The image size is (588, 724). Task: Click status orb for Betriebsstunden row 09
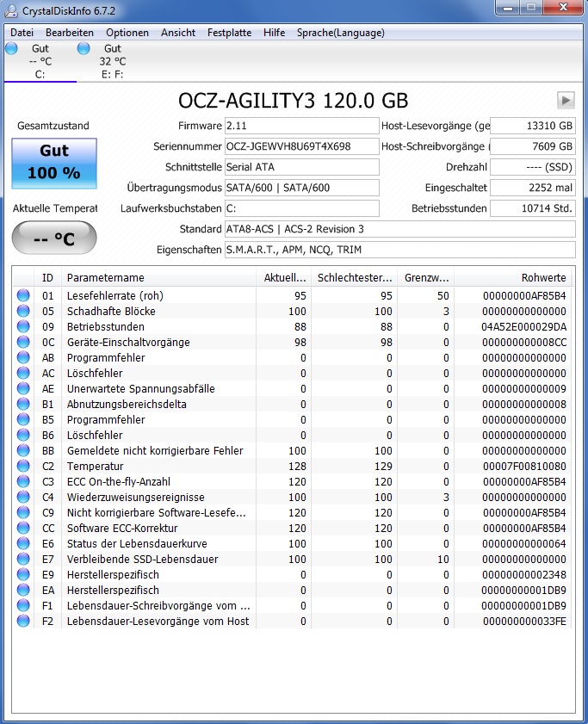[x=23, y=326]
